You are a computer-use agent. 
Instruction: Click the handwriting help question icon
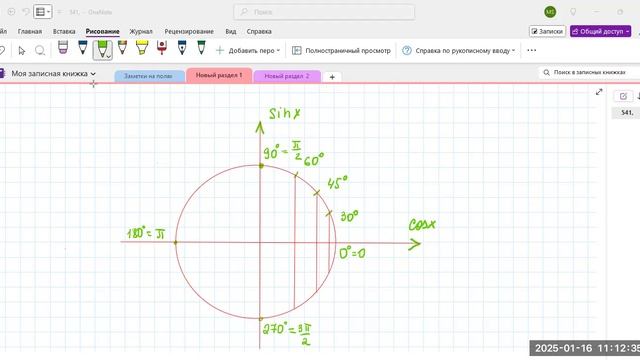[x=407, y=51]
